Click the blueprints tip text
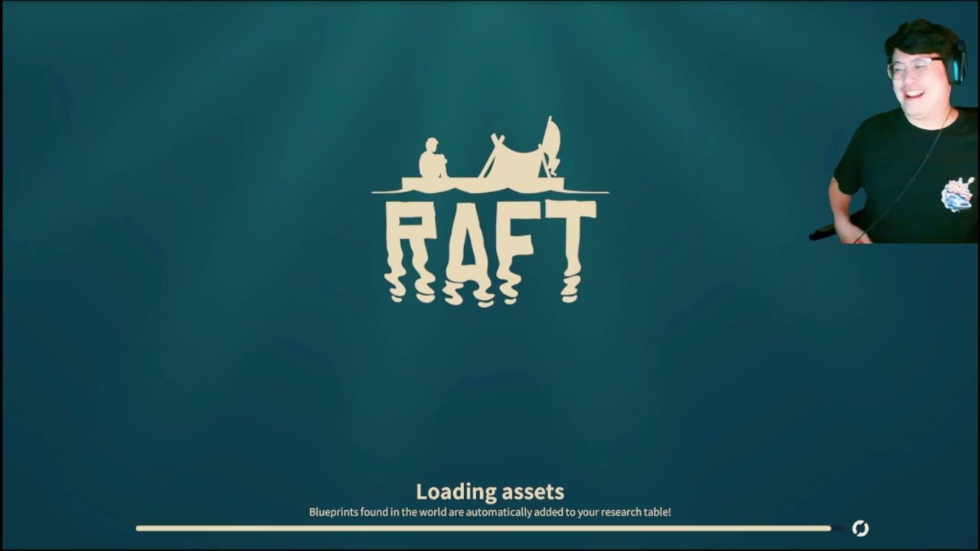The height and width of the screenshot is (551, 980). coord(490,512)
